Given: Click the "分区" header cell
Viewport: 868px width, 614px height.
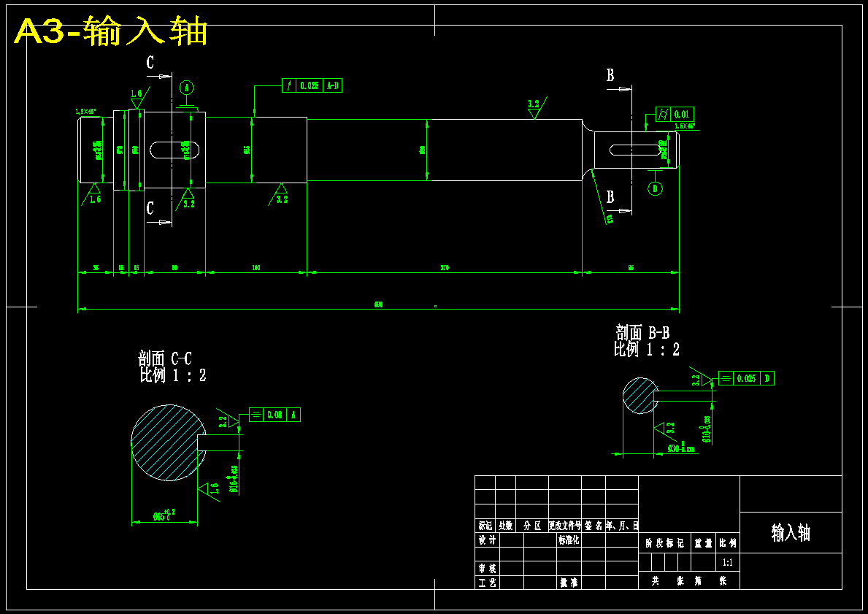Looking at the screenshot, I should (x=532, y=526).
